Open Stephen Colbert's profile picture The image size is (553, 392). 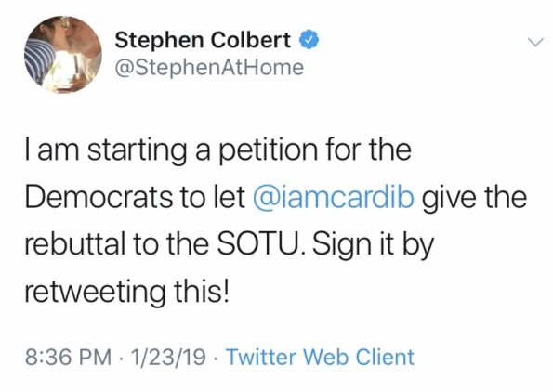click(x=63, y=54)
